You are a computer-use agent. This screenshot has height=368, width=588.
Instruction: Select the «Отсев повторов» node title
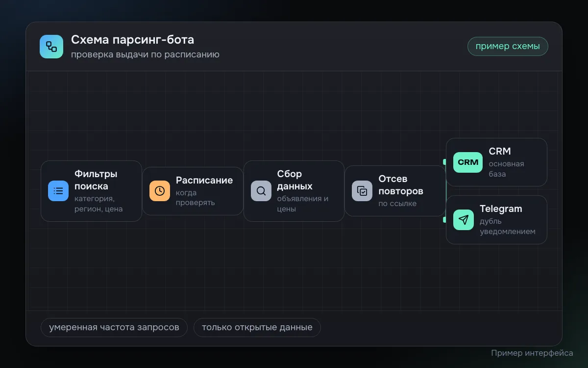point(401,184)
